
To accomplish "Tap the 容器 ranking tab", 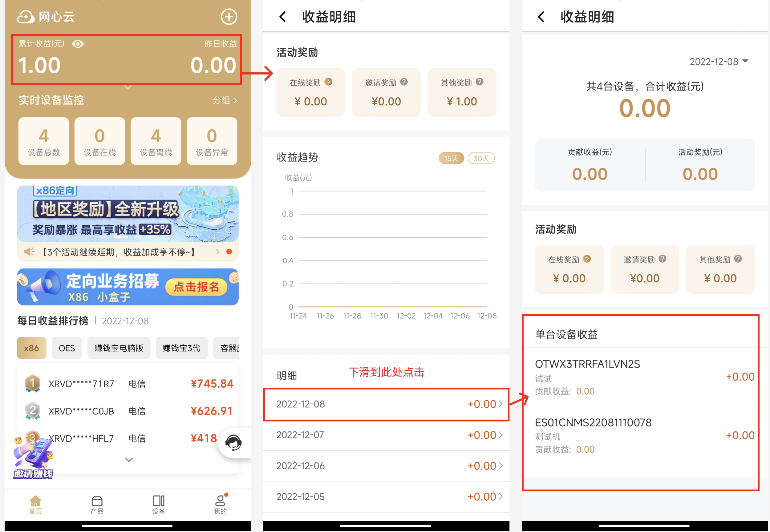I will coord(226,348).
